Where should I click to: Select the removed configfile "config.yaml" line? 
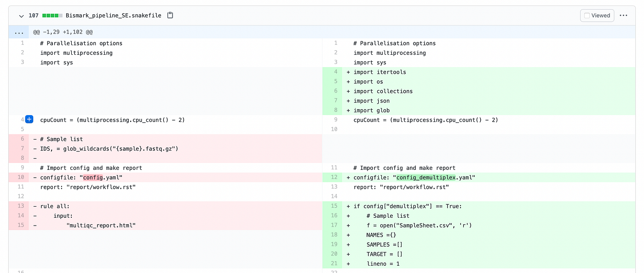(x=175, y=178)
